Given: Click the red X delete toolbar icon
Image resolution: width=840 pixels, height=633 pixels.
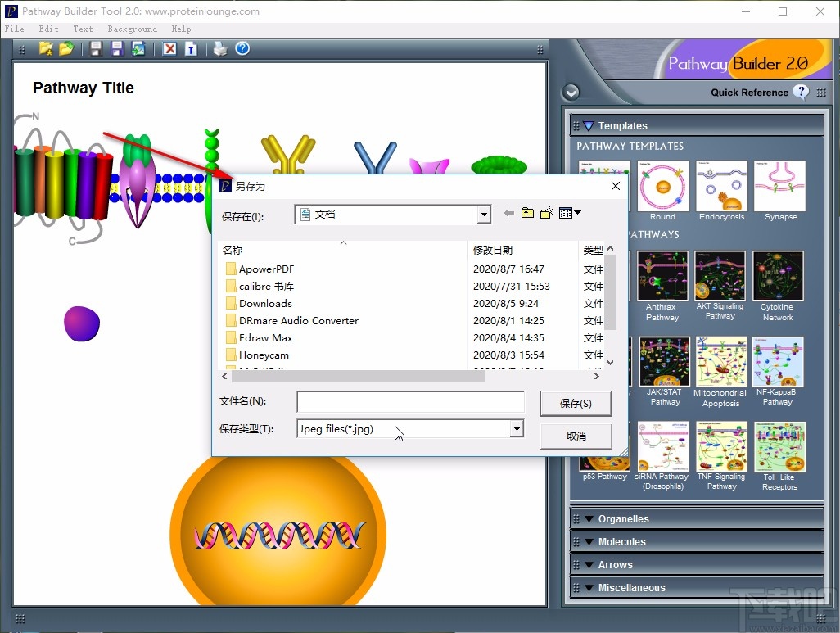Looking at the screenshot, I should [169, 49].
